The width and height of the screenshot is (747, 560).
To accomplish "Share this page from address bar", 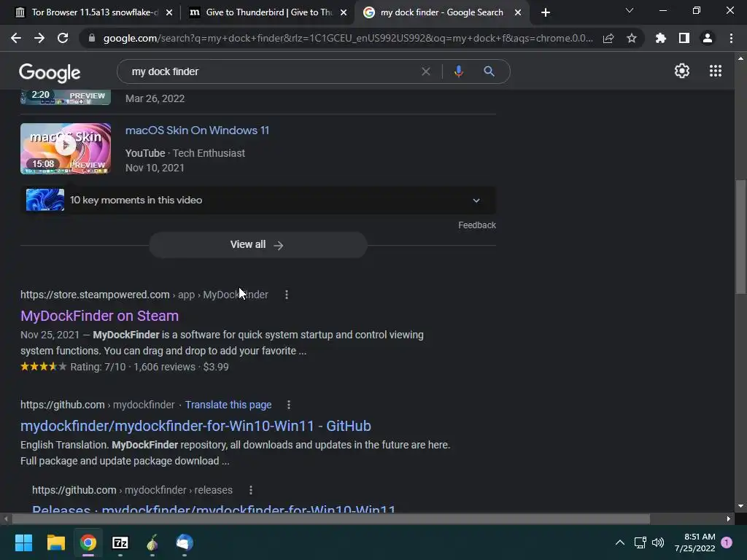I will click(608, 38).
